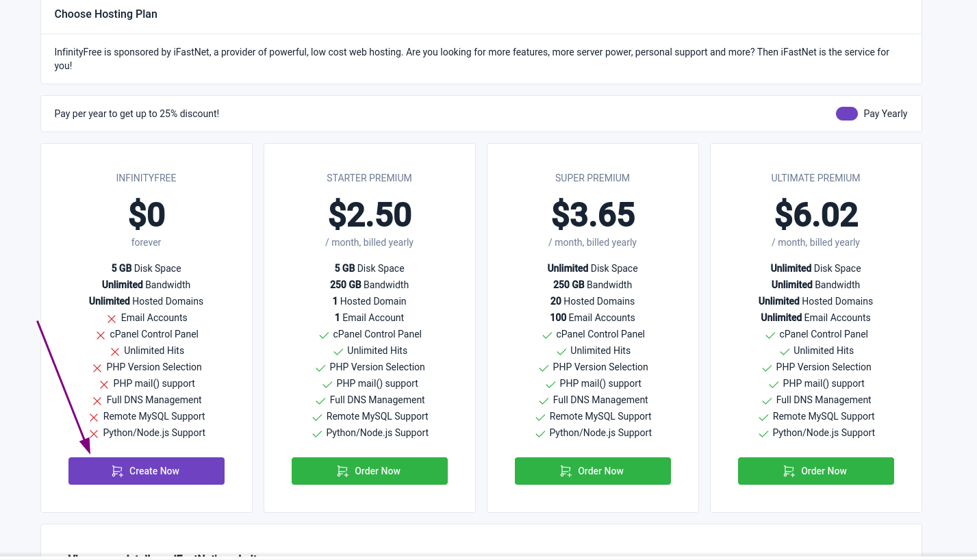The width and height of the screenshot is (977, 560).
Task: Click the Choose Hosting Plan heading
Action: [x=106, y=14]
